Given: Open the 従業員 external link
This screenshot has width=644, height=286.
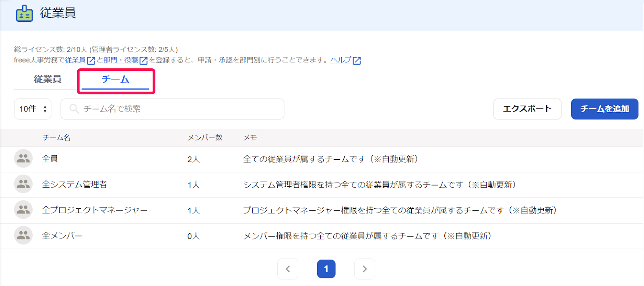Looking at the screenshot, I should pyautogui.click(x=75, y=60).
